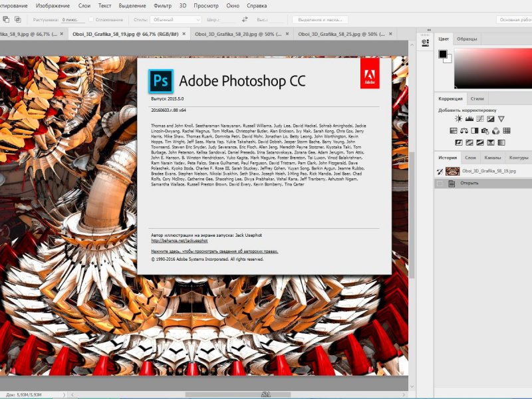The width and height of the screenshot is (532, 399).
Task: Open the Справка menu
Action: 257,6
